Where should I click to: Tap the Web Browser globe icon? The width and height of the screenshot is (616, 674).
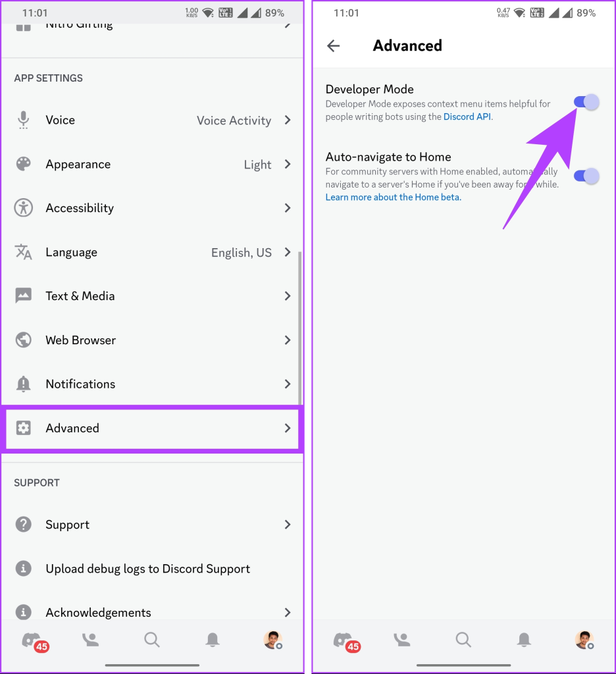point(23,340)
